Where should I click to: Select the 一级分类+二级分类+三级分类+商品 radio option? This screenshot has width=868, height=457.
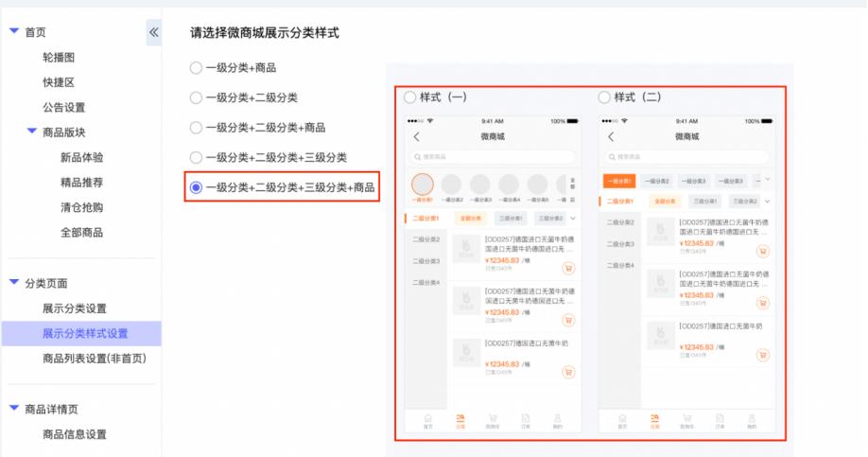pyautogui.click(x=196, y=187)
